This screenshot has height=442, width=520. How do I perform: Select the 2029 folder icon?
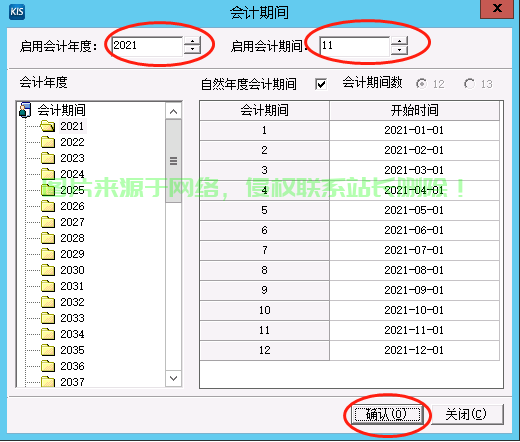click(x=48, y=254)
